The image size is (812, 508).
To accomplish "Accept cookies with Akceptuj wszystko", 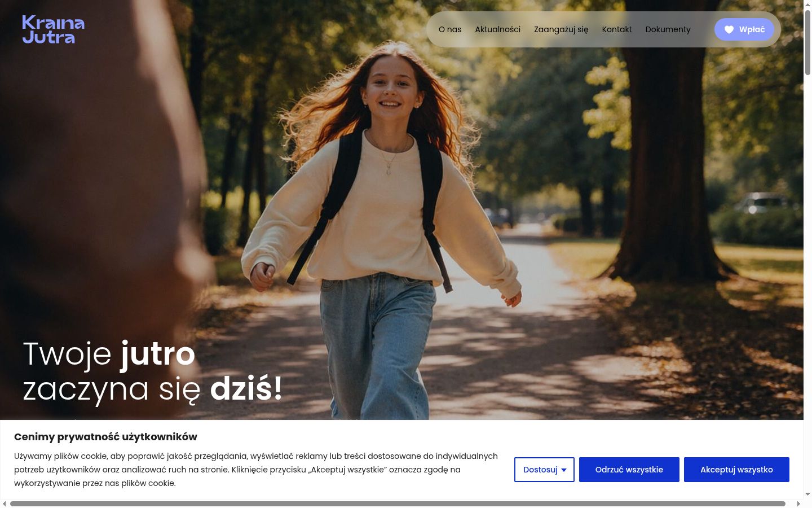I will point(736,470).
